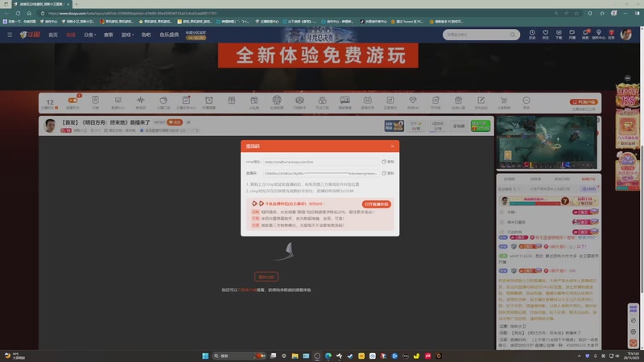Image resolution: width=644 pixels, height=362 pixels.
Task: Open the follow heart icon in header
Action: (546, 34)
